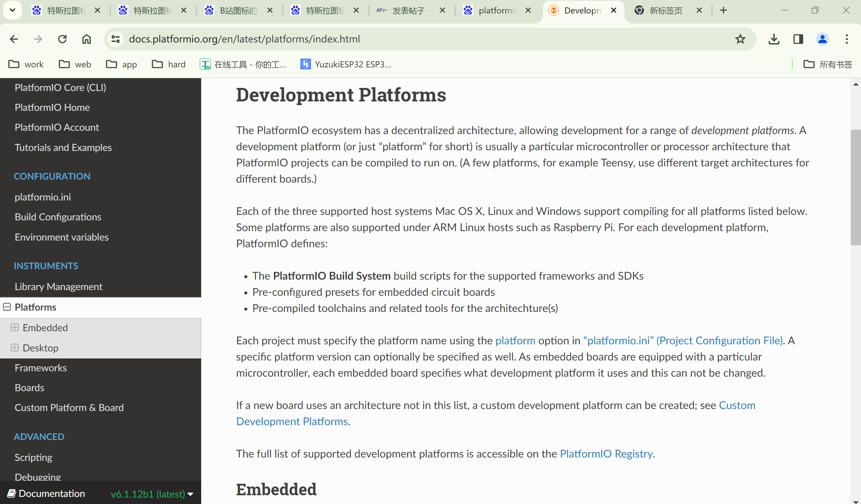Follow the 'platform' option link

point(515,341)
